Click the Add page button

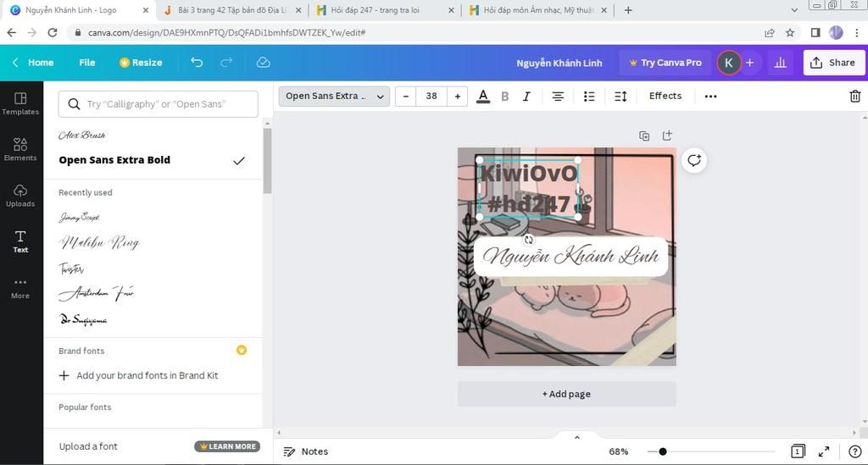566,394
